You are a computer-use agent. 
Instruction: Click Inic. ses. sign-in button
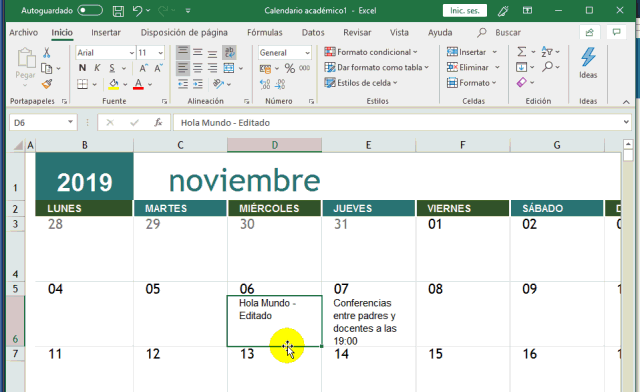[x=465, y=11]
